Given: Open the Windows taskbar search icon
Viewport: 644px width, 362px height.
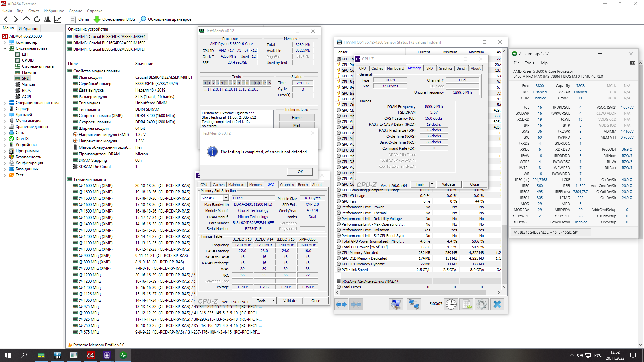Looking at the screenshot, I should pos(24,355).
